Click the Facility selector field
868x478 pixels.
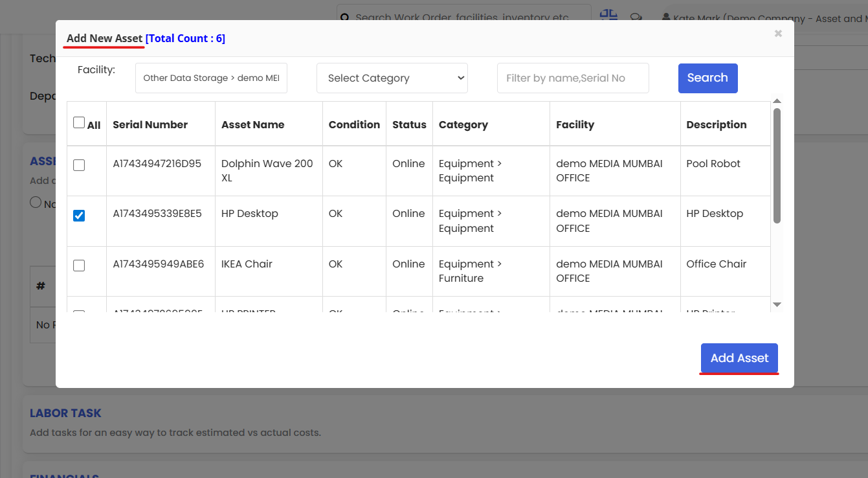(211, 78)
